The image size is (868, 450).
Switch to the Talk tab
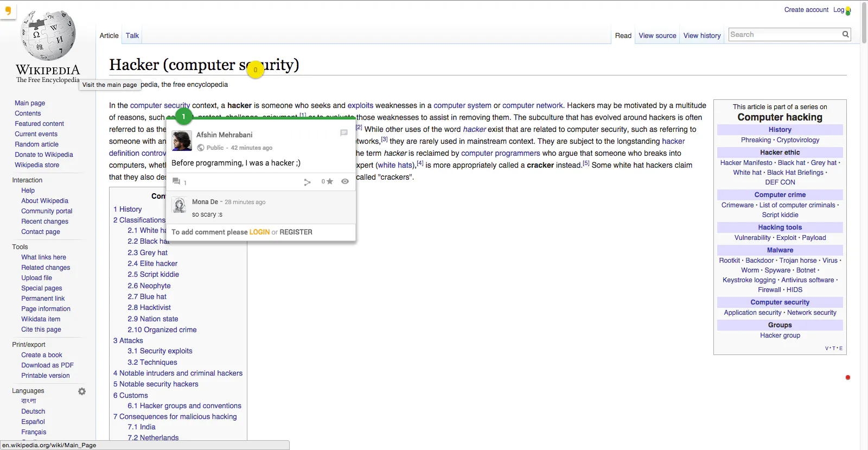pos(132,36)
